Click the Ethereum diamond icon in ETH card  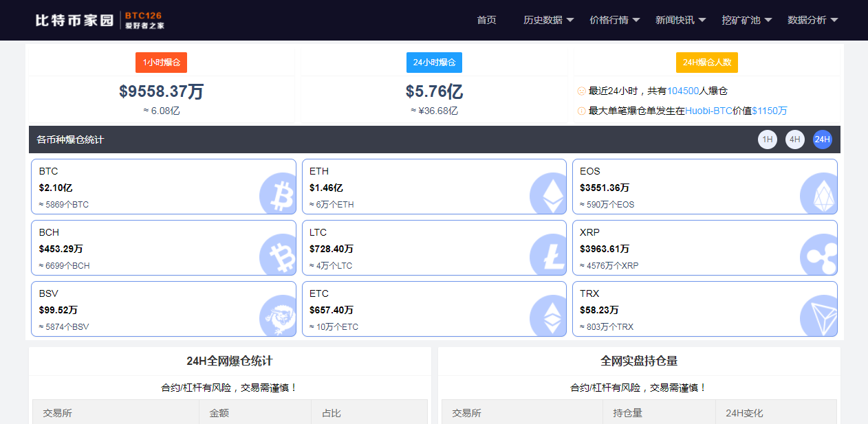click(549, 193)
